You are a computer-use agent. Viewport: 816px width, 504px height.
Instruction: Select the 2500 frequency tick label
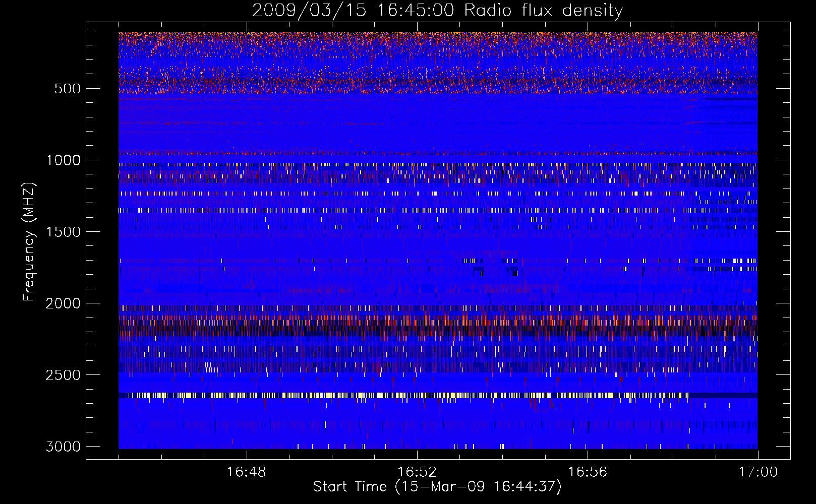pos(63,375)
